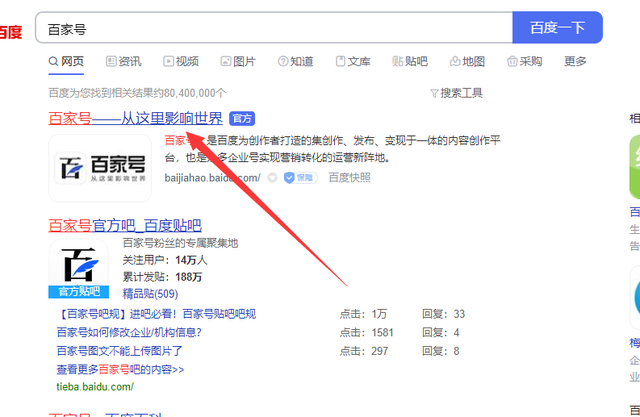Screen dimensions: 640x417
Task: Expand the 更多 tab options
Action: click(575, 62)
